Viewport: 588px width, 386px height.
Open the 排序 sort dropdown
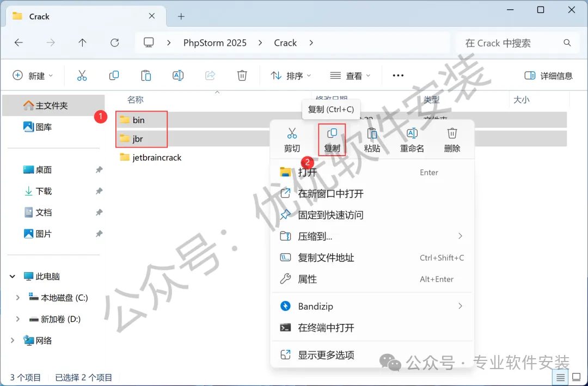[x=291, y=76]
